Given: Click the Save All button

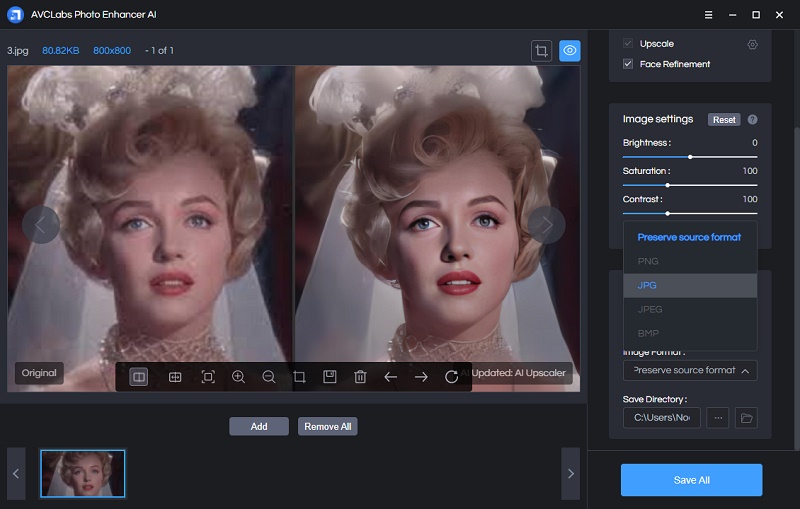Looking at the screenshot, I should coord(691,480).
